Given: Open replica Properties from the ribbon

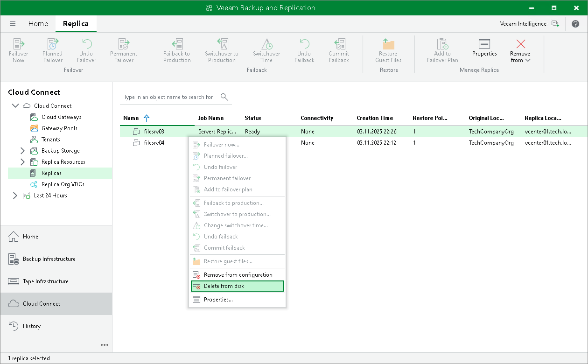Looking at the screenshot, I should (x=484, y=48).
